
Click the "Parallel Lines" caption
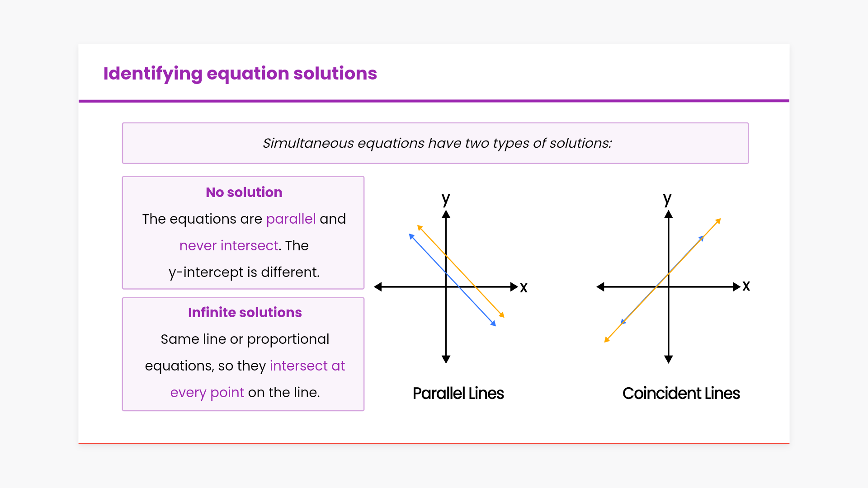(458, 394)
